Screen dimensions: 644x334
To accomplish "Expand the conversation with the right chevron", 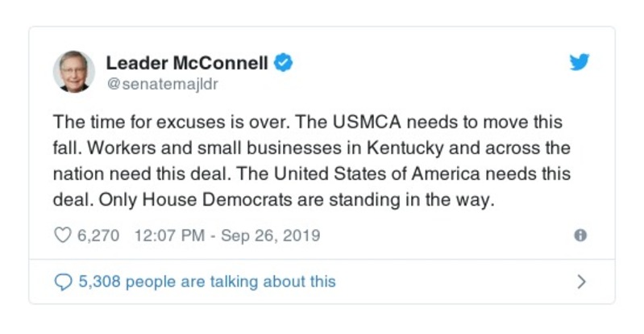I will point(581,282).
